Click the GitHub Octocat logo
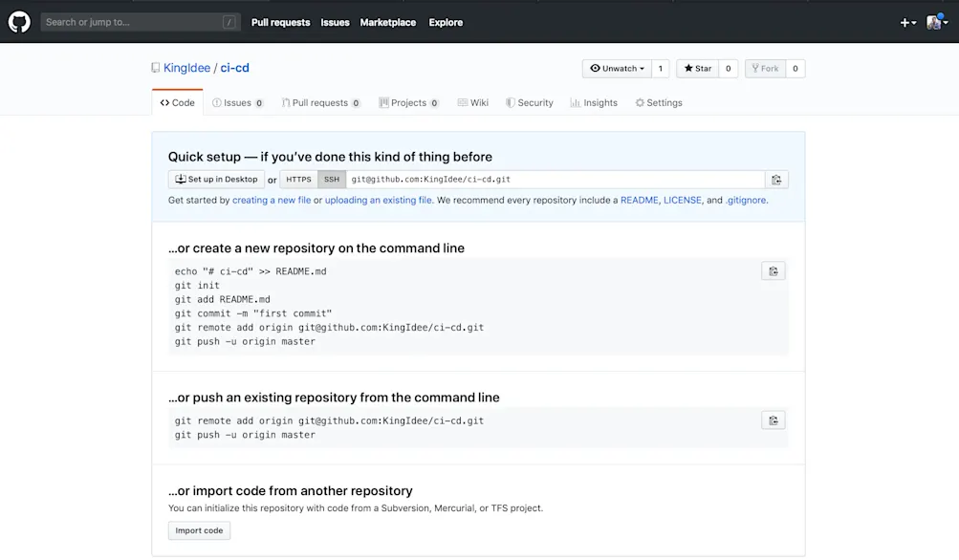Viewport: 959px width, 560px height. coord(19,22)
